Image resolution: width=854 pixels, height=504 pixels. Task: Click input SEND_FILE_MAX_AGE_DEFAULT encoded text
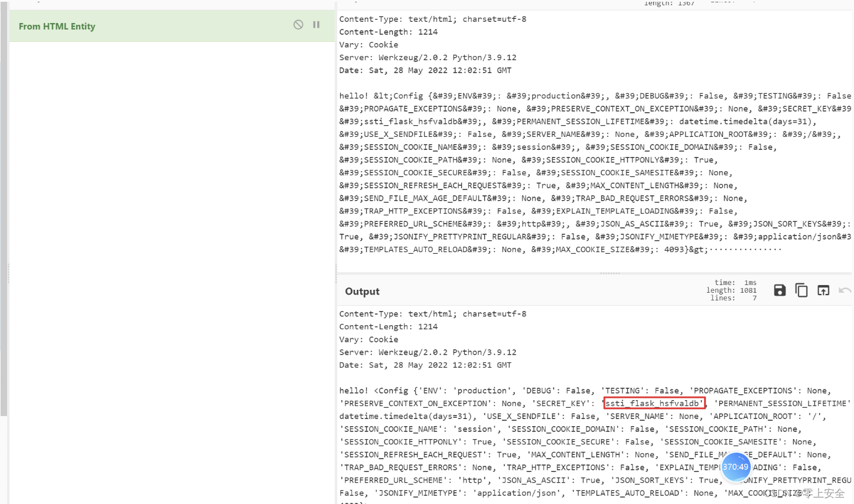pos(425,199)
